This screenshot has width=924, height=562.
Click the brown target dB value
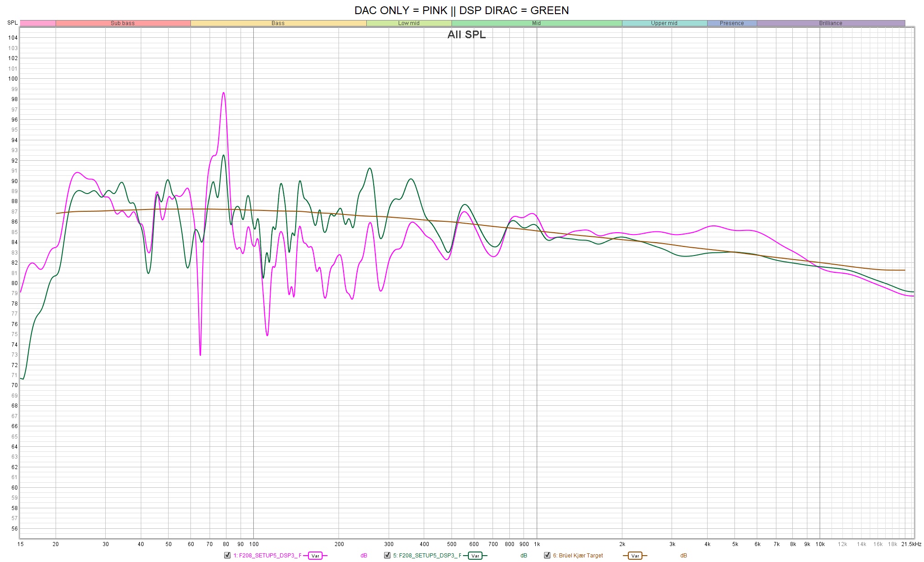point(683,556)
